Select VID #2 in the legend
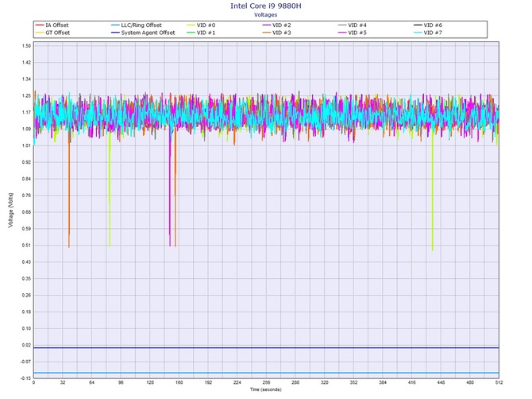This screenshot has width=532, height=399. coord(276,25)
